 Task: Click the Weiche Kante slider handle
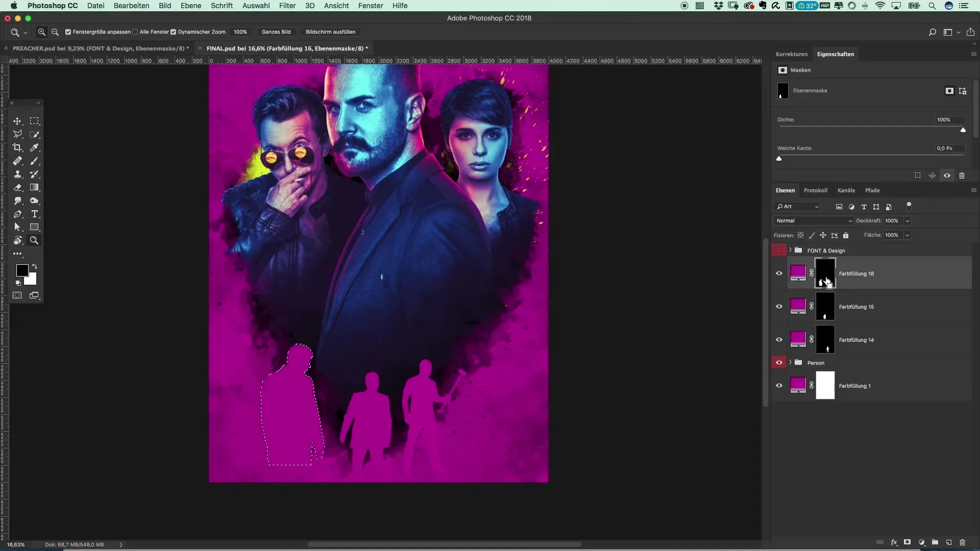tap(779, 159)
